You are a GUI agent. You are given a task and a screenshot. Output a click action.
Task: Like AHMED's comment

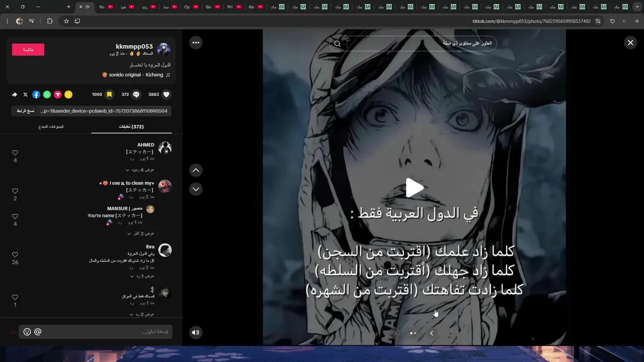[15, 153]
